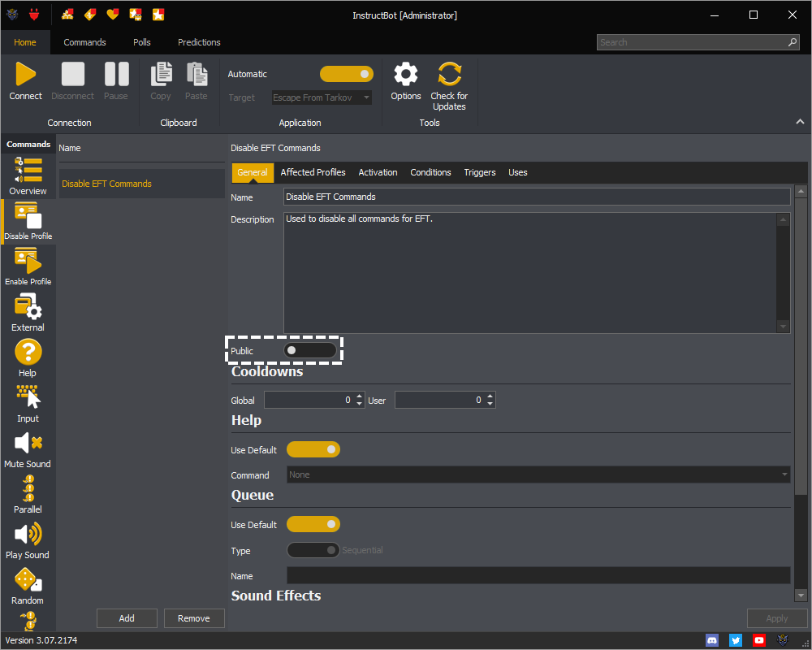Switch to the Predictions ribbon tab
The height and width of the screenshot is (650, 812).
point(200,42)
